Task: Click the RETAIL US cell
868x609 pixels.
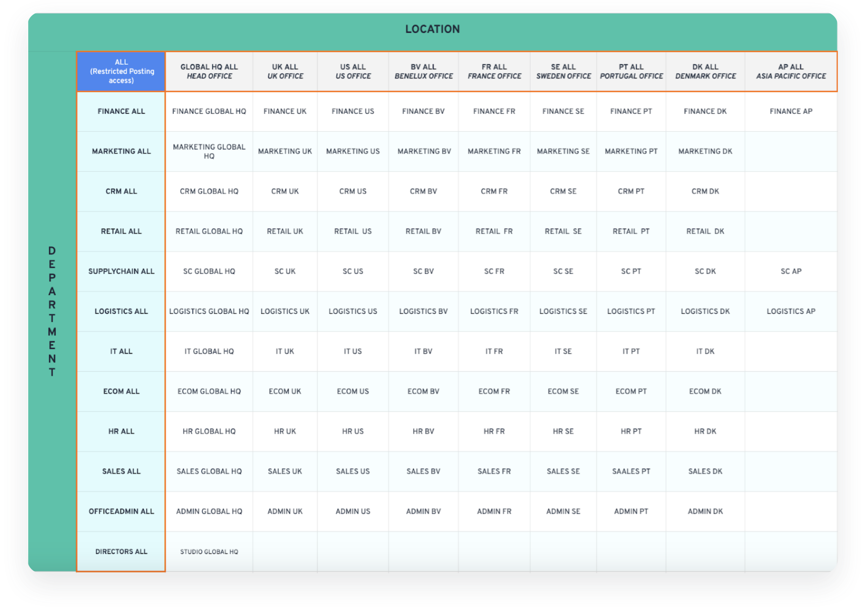Action: pyautogui.click(x=353, y=231)
